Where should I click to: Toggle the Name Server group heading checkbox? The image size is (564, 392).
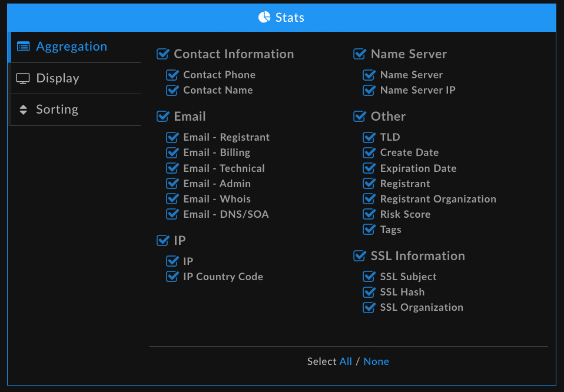pos(360,54)
